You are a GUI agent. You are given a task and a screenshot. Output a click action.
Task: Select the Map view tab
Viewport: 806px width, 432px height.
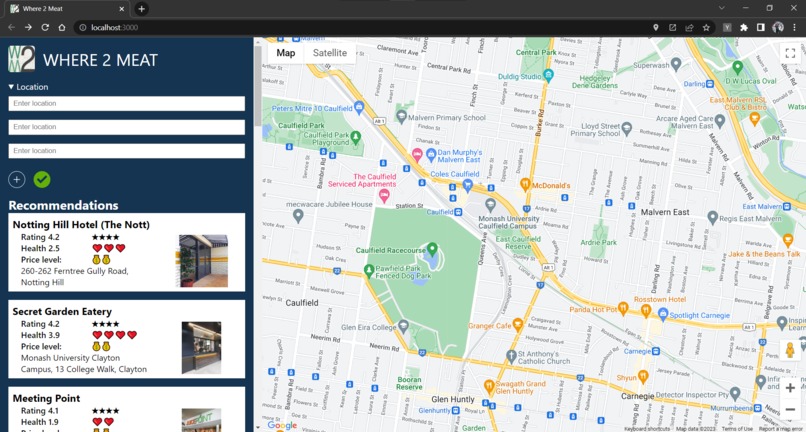[x=286, y=53]
